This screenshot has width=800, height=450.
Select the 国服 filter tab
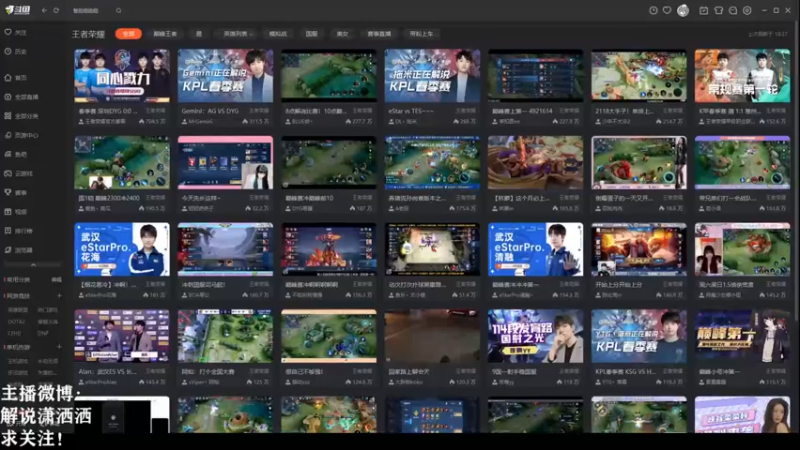pyautogui.click(x=311, y=34)
